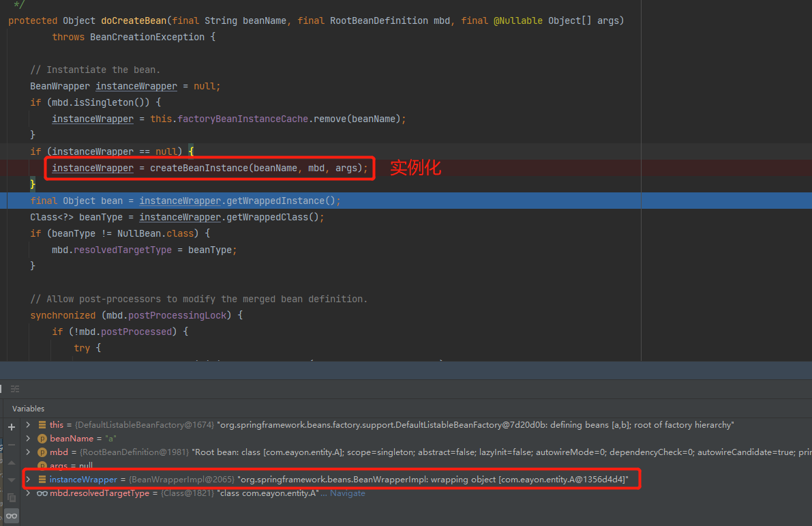Image resolution: width=812 pixels, height=526 pixels.
Task: Click the Navigate link for mbd.resolvedTargetType
Action: click(348, 493)
